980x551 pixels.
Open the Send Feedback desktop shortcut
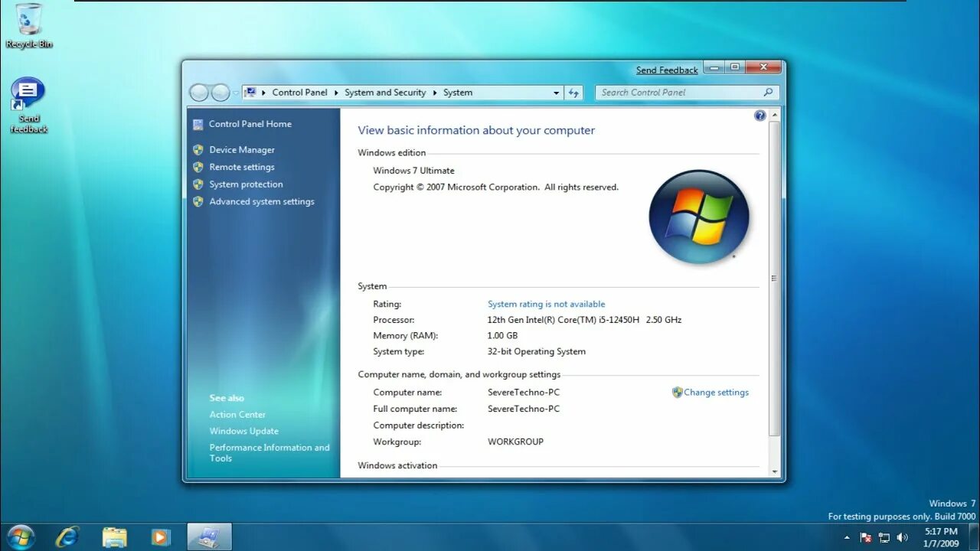click(28, 105)
